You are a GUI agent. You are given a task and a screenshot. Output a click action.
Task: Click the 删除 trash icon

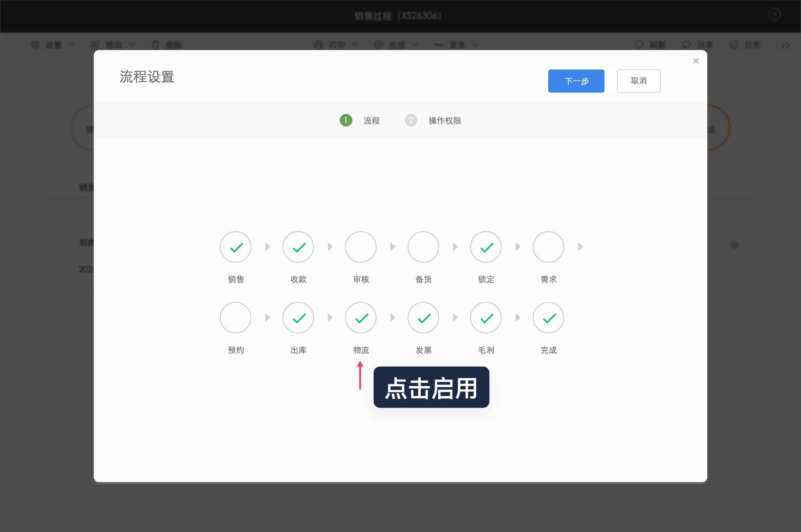tap(156, 44)
